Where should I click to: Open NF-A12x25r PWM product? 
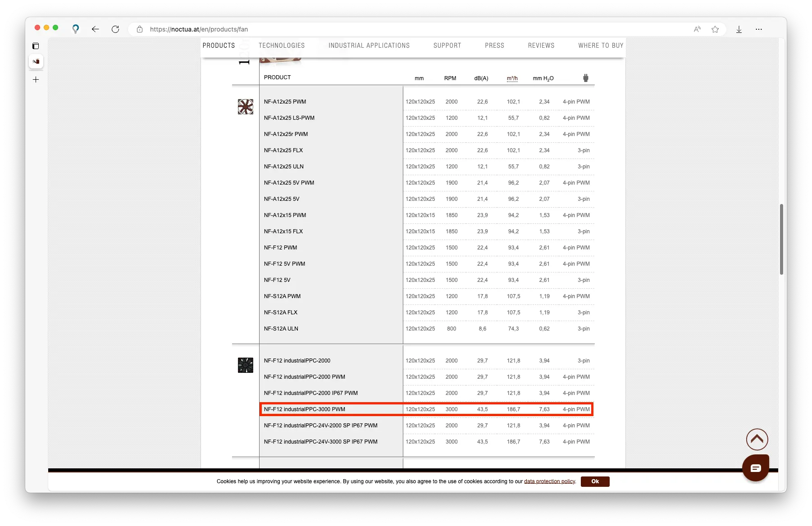(x=286, y=134)
